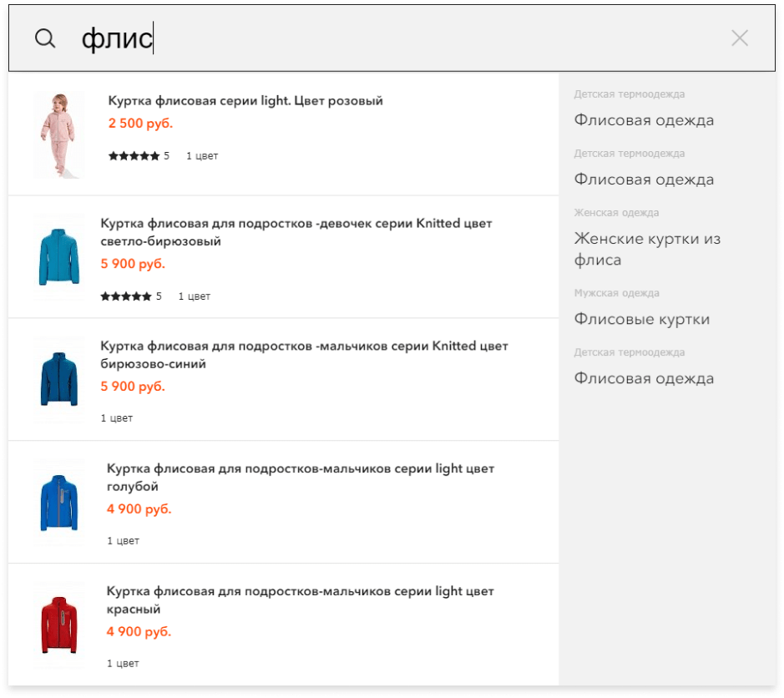Click the 4 900 руб. price of голубой jacket

pos(139,509)
